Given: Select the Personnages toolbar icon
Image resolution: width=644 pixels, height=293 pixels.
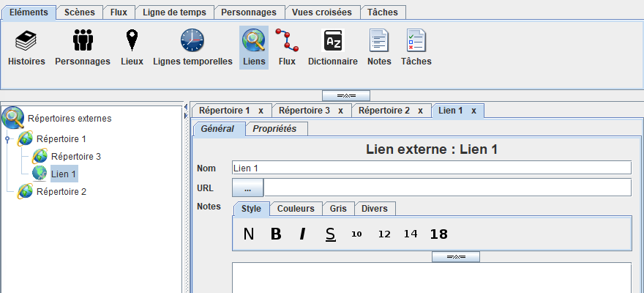Looking at the screenshot, I should tap(83, 41).
